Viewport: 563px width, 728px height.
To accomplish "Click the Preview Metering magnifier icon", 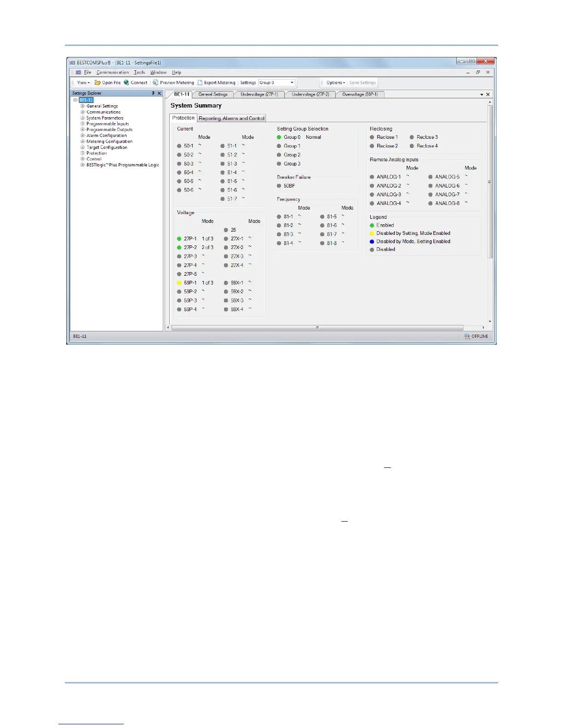I will click(x=155, y=83).
